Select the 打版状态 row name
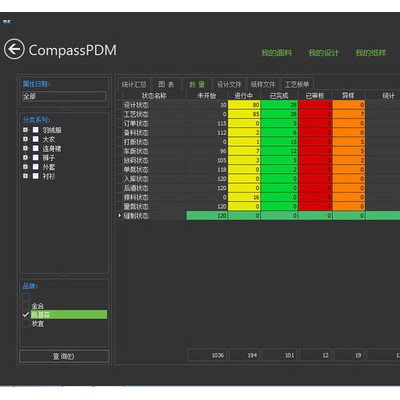400x400 pixels. click(136, 142)
